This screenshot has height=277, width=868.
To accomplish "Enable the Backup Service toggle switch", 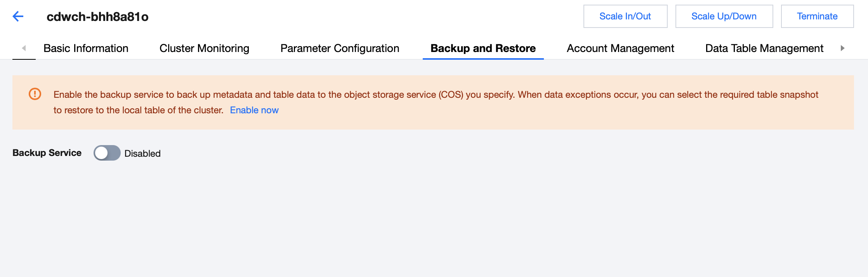I will [x=107, y=153].
